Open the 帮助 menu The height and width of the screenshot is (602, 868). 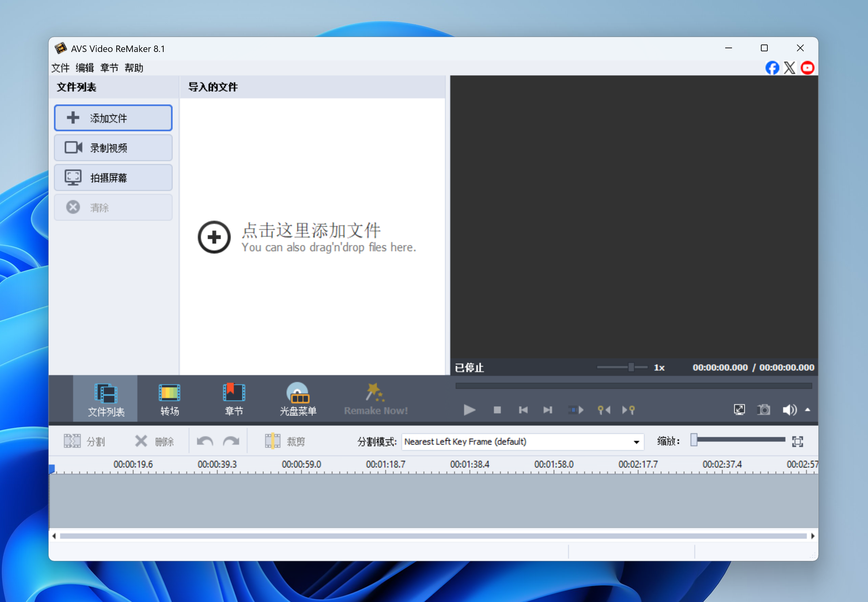(x=134, y=68)
